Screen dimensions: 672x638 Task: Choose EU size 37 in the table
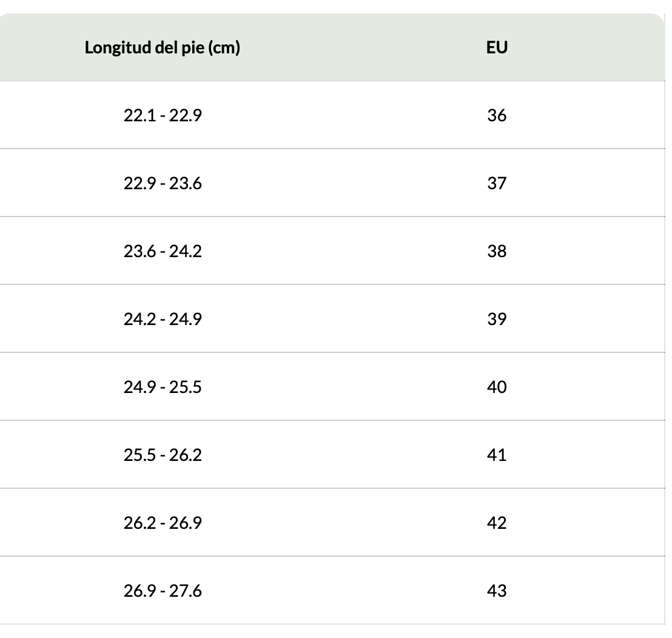[497, 183]
